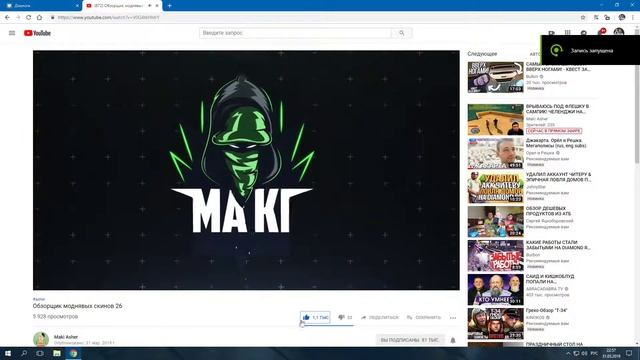Open Maki Asher channel avatar
Viewport: 640px width, 360px height.
click(41, 339)
